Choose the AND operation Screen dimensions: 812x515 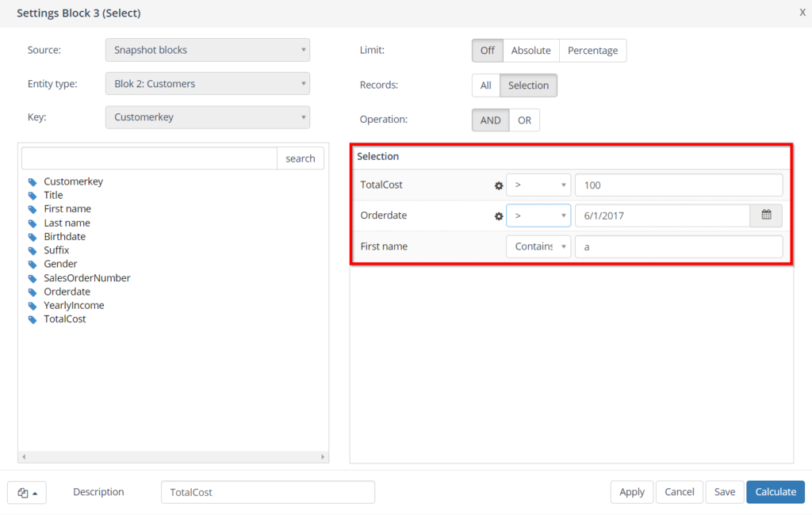tap(490, 120)
